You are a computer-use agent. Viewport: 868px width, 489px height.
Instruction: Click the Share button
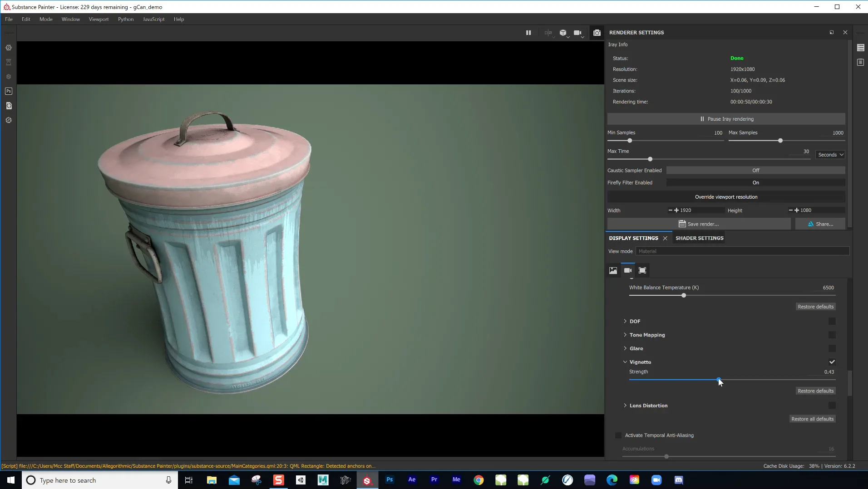(820, 224)
